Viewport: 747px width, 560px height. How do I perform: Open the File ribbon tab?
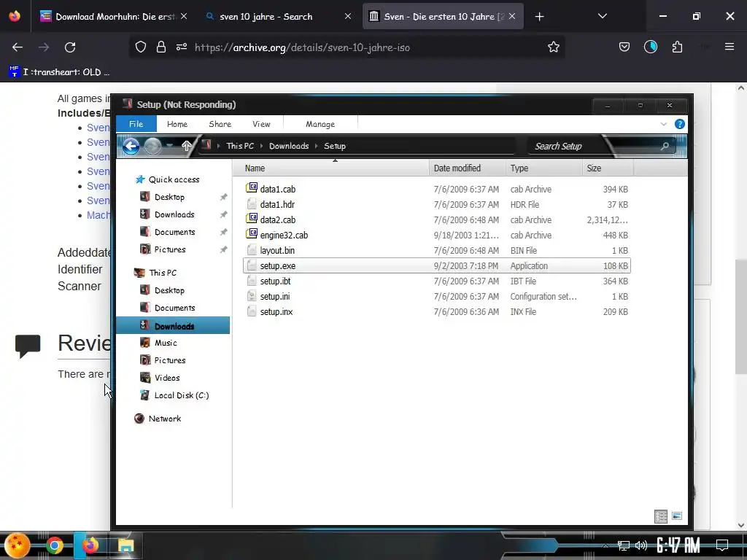(x=136, y=124)
